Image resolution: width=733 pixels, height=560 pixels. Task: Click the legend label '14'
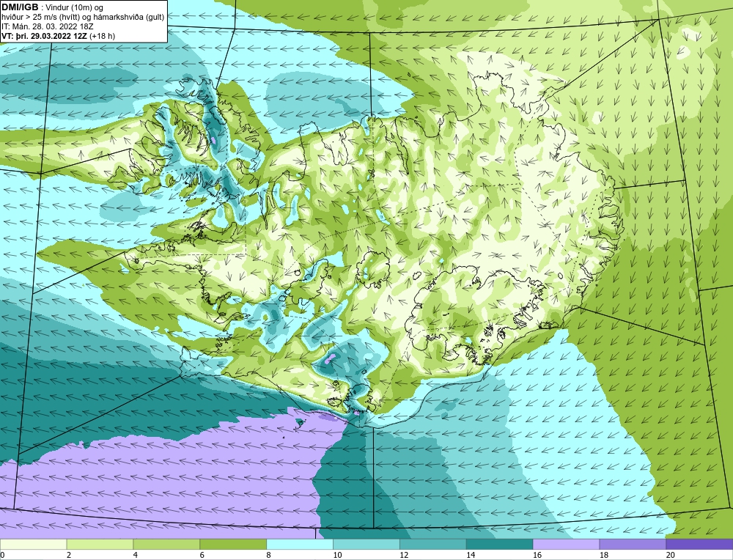pyautogui.click(x=471, y=555)
